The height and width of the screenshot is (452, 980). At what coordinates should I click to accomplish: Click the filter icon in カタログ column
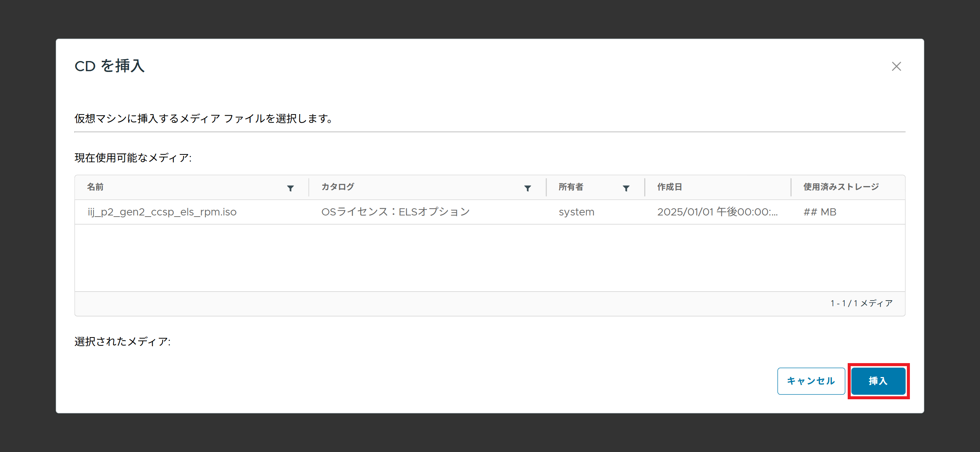[527, 188]
